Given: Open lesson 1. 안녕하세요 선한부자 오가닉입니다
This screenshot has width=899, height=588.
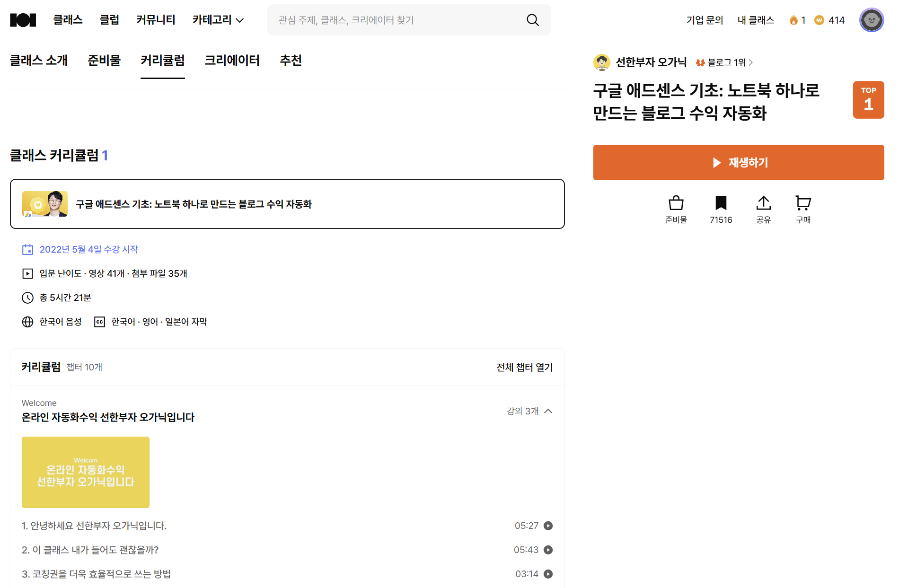Looking at the screenshot, I should (x=94, y=526).
